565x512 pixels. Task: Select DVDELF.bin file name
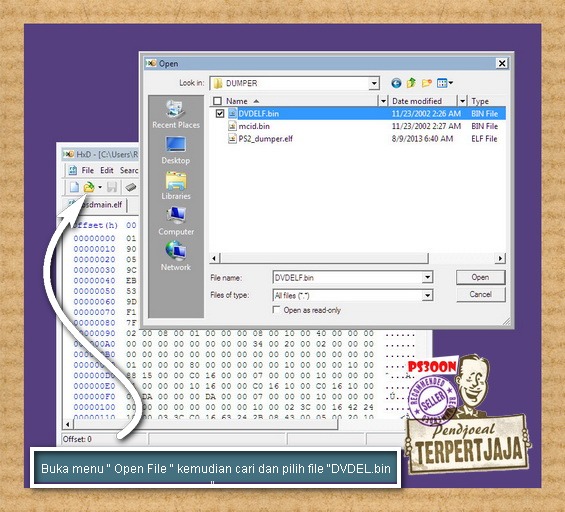point(259,113)
